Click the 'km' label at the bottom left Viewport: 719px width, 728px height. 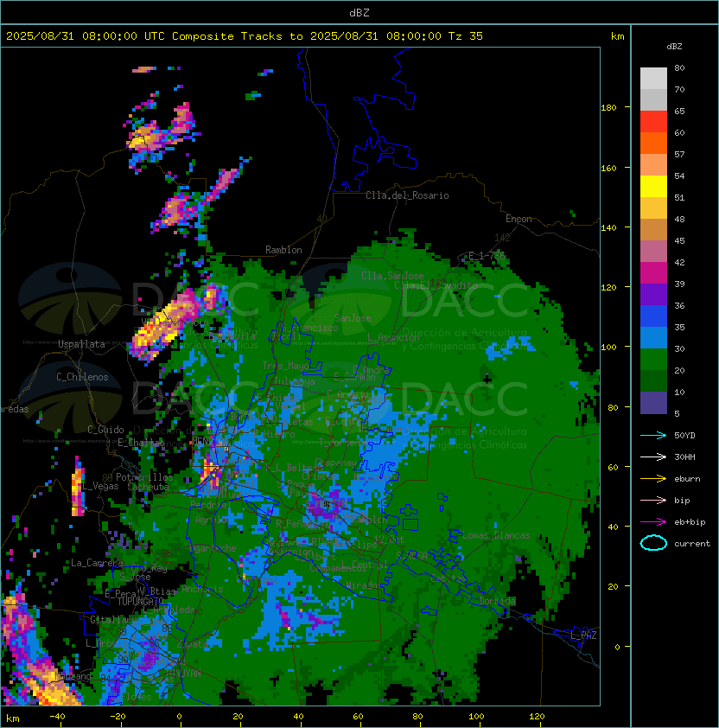coord(13,718)
